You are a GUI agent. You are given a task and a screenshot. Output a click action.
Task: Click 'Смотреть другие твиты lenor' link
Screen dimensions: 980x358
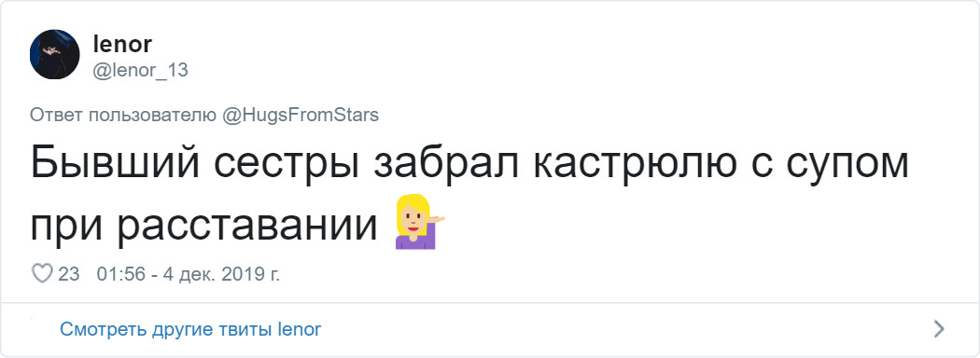pos(190,329)
